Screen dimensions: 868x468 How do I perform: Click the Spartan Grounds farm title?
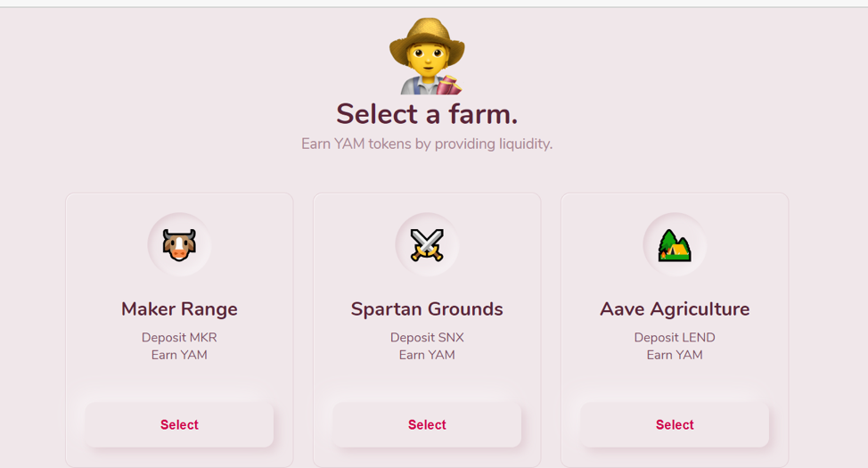pos(427,309)
